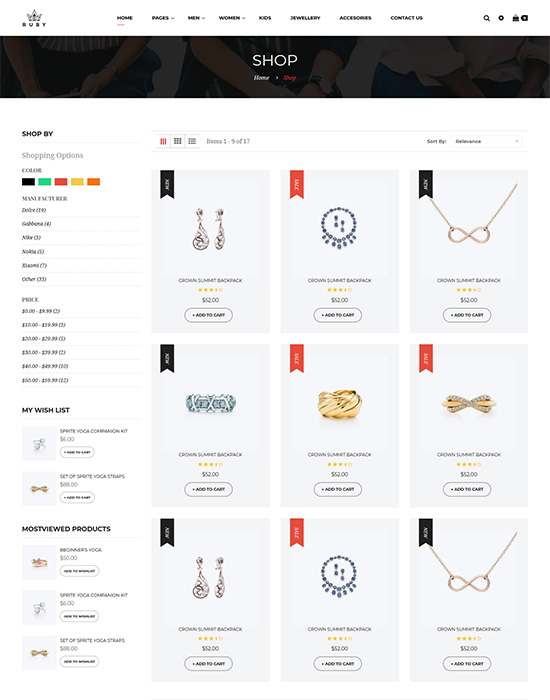Click the Ruby crown logo

coord(34,18)
